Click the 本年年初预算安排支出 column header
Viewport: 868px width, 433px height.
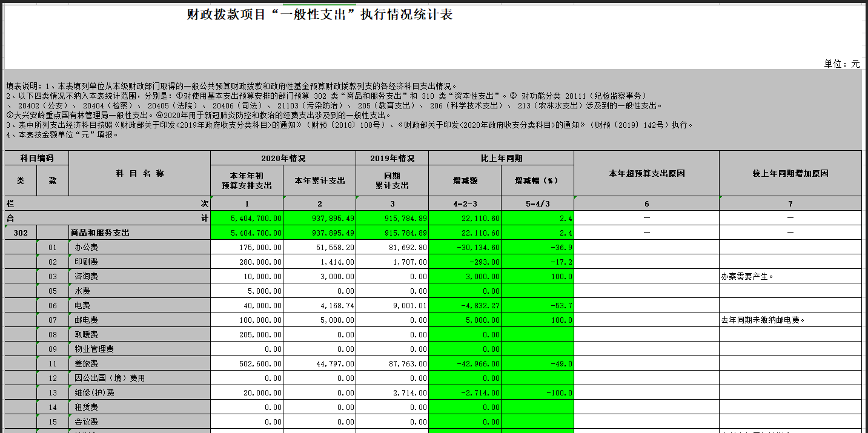coord(247,180)
